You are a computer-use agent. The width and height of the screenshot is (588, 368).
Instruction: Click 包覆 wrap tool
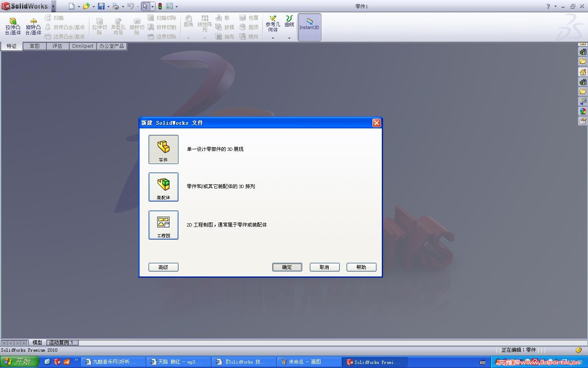pyautogui.click(x=249, y=18)
